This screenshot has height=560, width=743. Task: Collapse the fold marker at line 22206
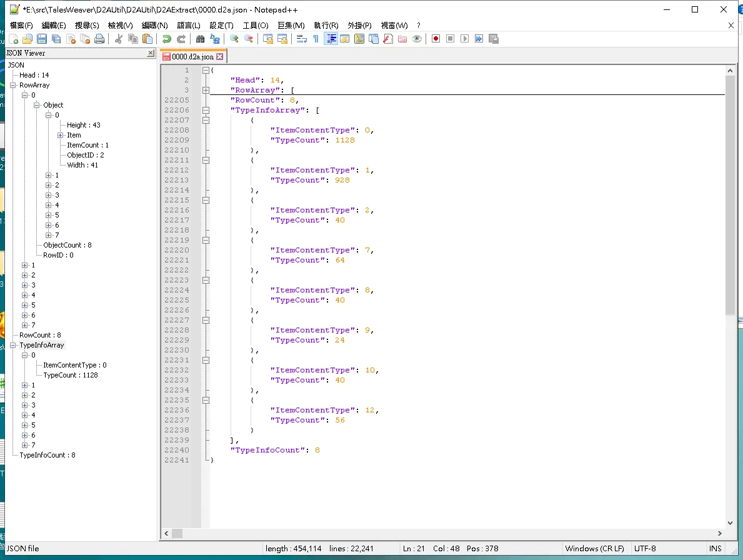206,110
